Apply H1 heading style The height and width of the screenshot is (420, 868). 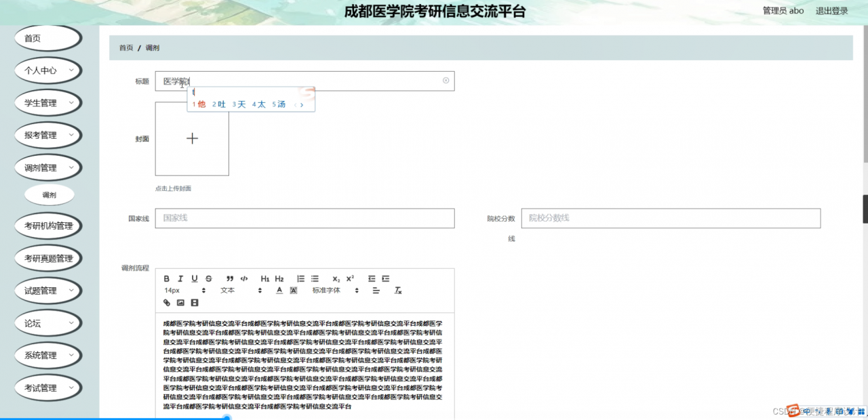[266, 278]
